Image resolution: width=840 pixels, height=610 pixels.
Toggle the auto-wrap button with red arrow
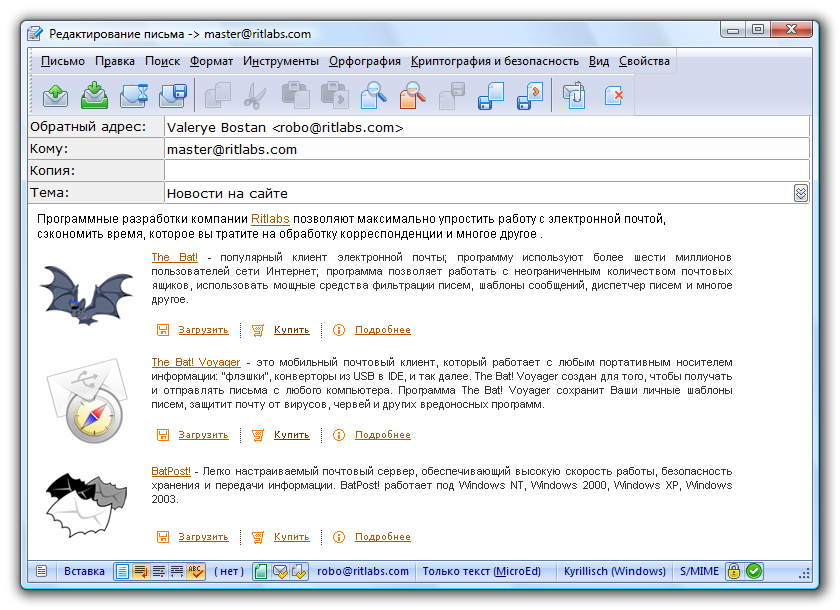(141, 571)
